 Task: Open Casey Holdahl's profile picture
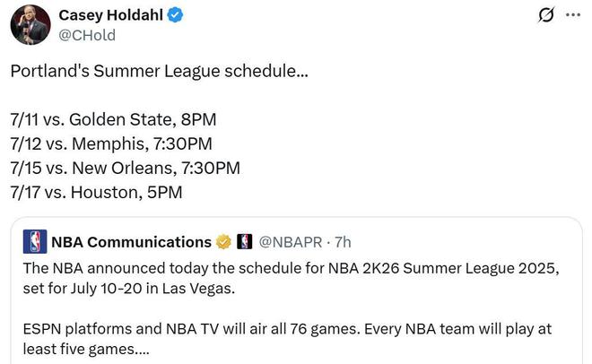[x=30, y=25]
